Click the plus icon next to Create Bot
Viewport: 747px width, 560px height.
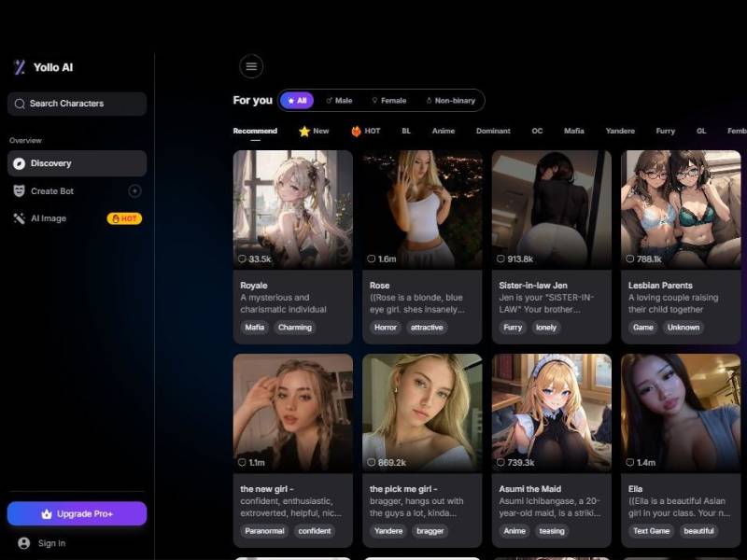click(x=136, y=190)
